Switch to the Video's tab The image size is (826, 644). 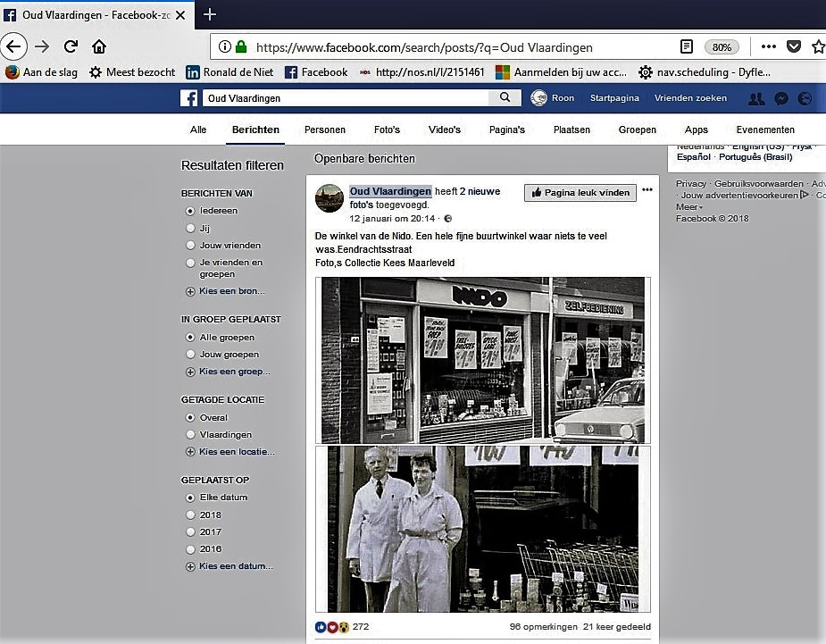[444, 130]
